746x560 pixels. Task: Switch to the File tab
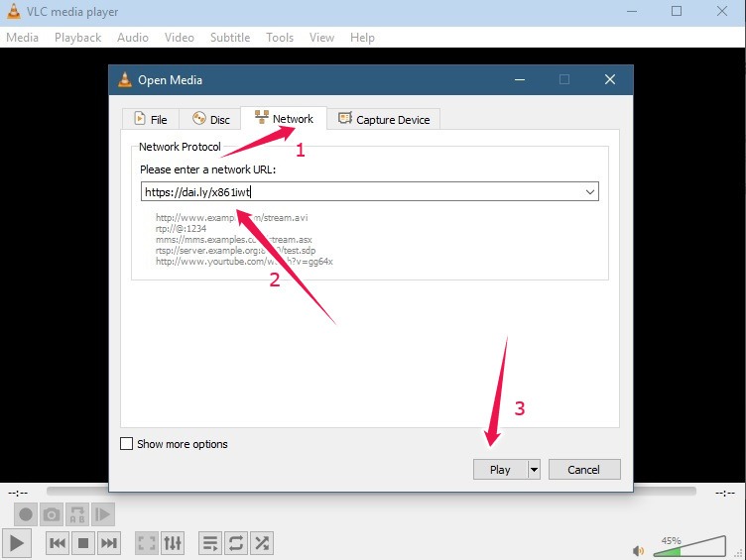[x=151, y=119]
